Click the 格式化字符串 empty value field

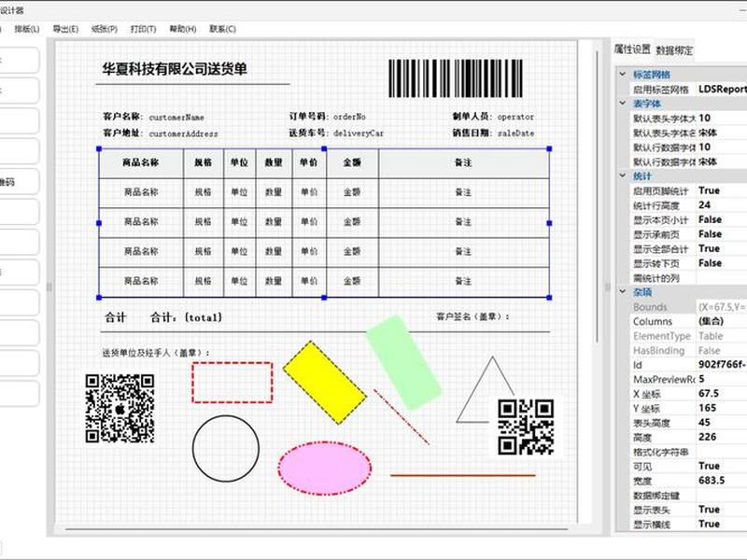[721, 452]
